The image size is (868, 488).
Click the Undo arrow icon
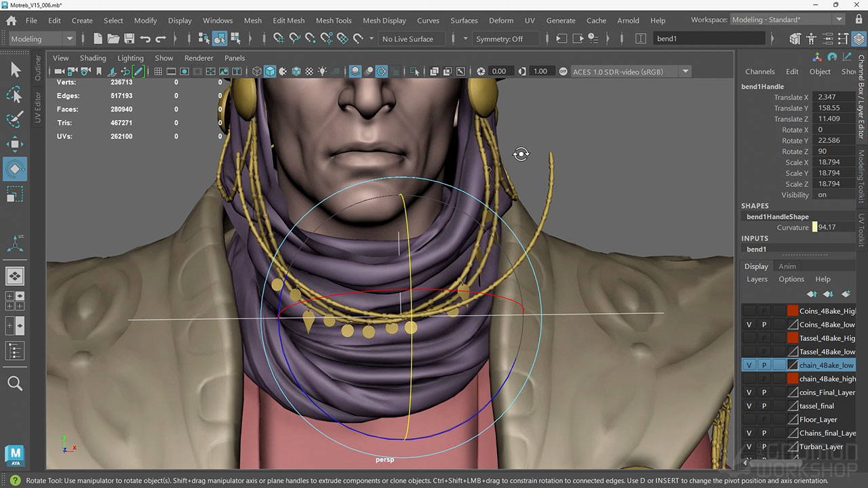tap(145, 39)
